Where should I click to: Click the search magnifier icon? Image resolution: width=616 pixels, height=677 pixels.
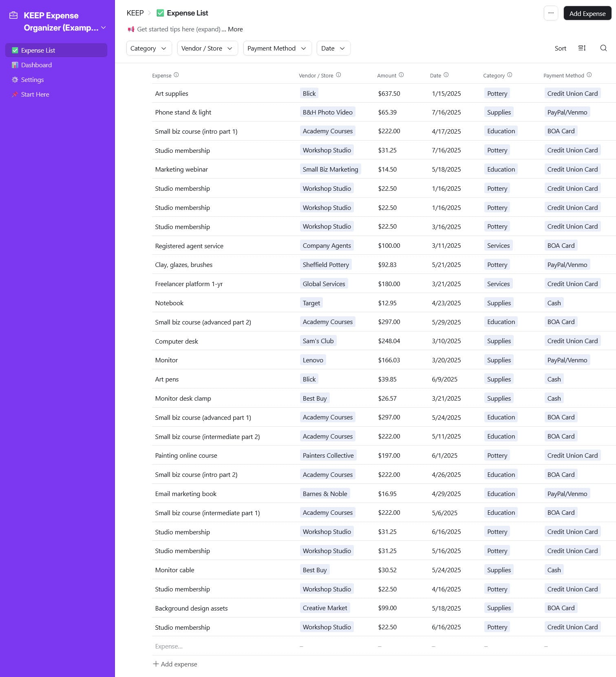coord(603,48)
